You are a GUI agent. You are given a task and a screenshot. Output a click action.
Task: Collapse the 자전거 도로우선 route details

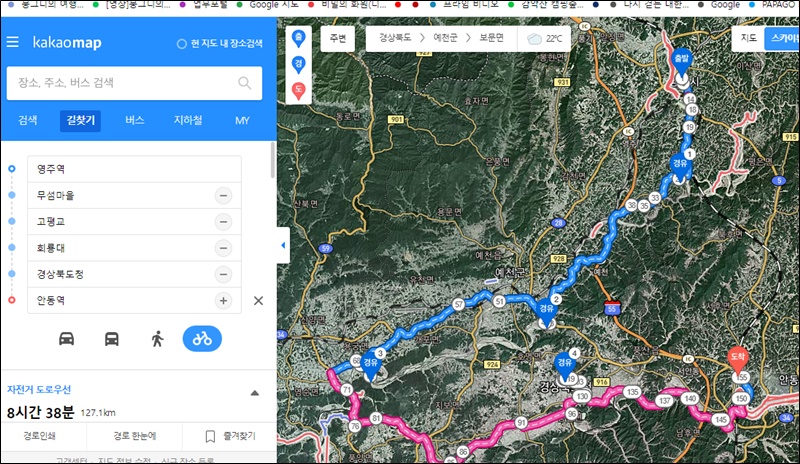pos(255,393)
